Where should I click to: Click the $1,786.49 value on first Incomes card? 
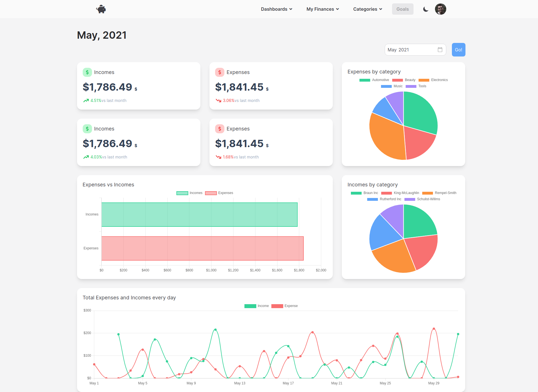107,87
